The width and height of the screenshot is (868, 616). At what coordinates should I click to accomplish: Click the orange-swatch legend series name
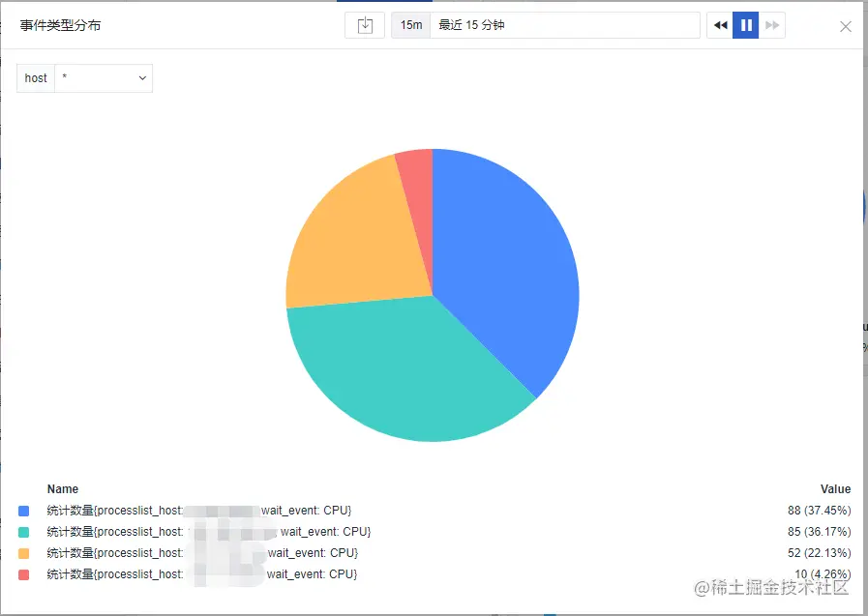tap(202, 553)
